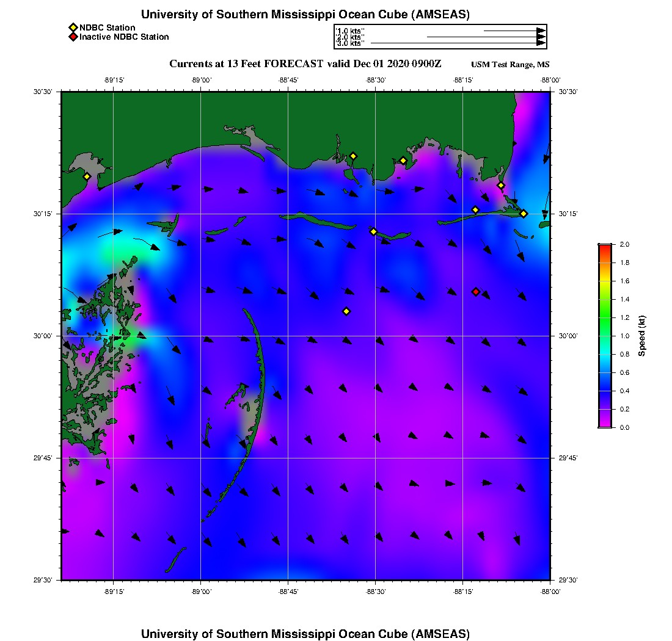Click red diamond icon in Inactive Station legend

coord(73,37)
